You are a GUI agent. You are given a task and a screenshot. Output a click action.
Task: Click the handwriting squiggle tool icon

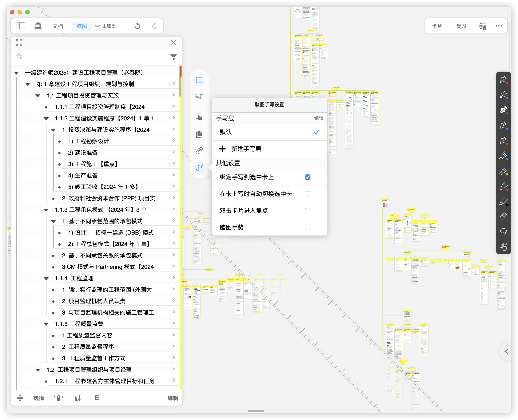click(x=199, y=167)
